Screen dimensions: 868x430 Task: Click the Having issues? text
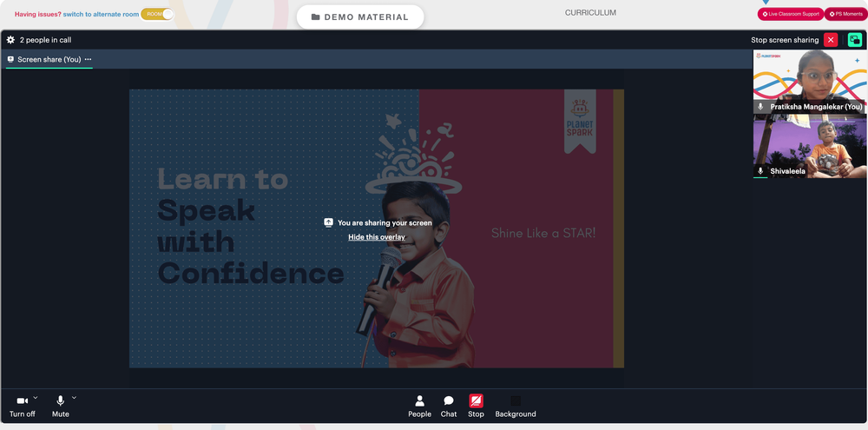coord(38,15)
